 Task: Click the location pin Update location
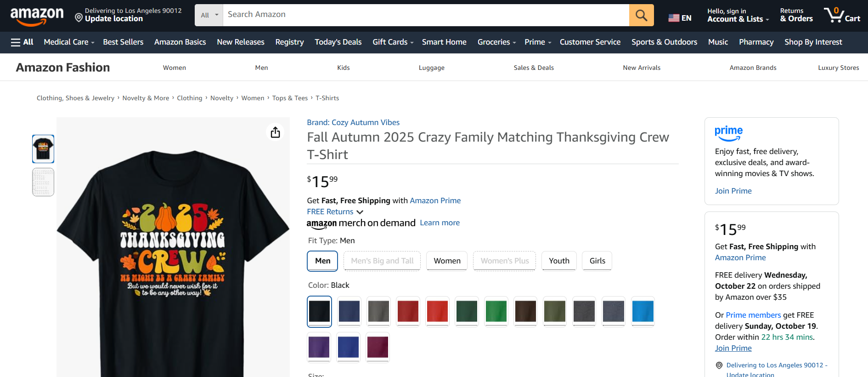pyautogui.click(x=79, y=18)
